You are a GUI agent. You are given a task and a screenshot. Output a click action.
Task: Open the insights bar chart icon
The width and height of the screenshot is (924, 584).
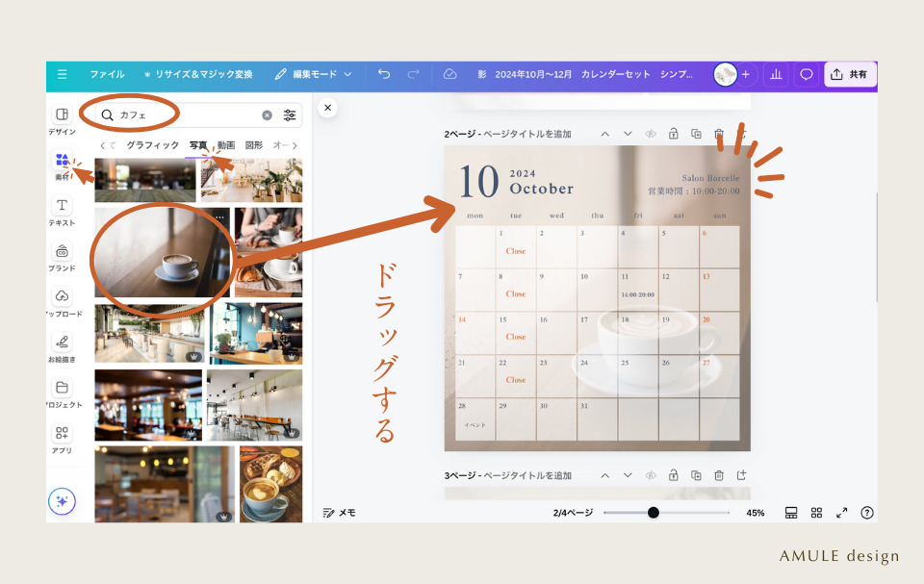click(x=777, y=73)
